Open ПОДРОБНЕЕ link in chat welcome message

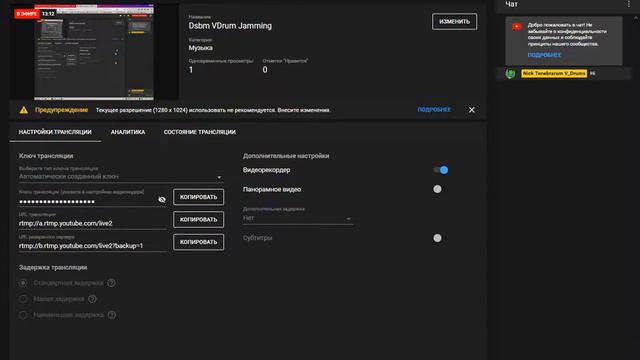[x=544, y=55]
